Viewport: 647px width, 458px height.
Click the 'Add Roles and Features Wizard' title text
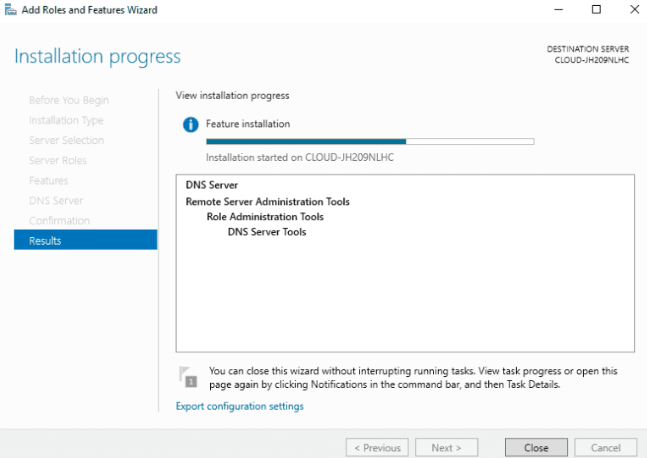click(90, 10)
